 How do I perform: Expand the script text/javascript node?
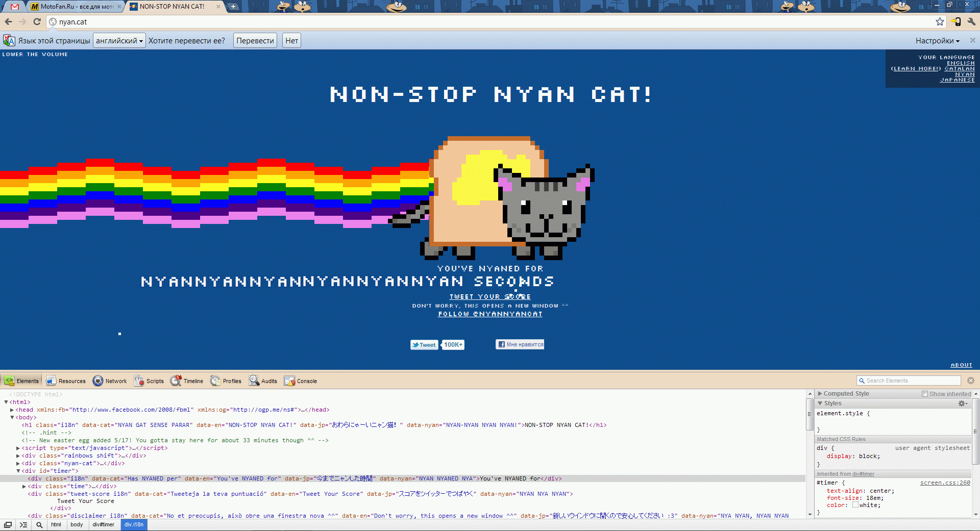pos(18,448)
